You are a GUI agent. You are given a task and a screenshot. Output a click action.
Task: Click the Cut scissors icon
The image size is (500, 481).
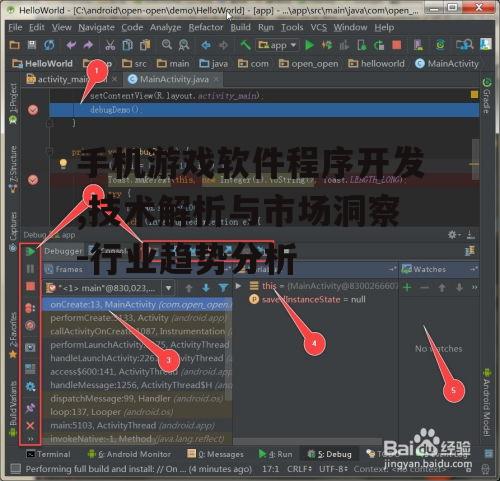pyautogui.click(x=110, y=45)
